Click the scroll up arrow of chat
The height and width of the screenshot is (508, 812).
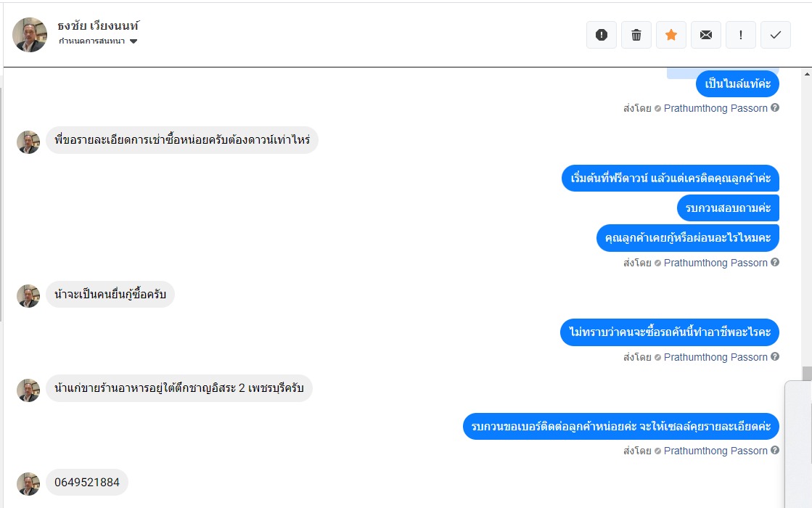807,74
